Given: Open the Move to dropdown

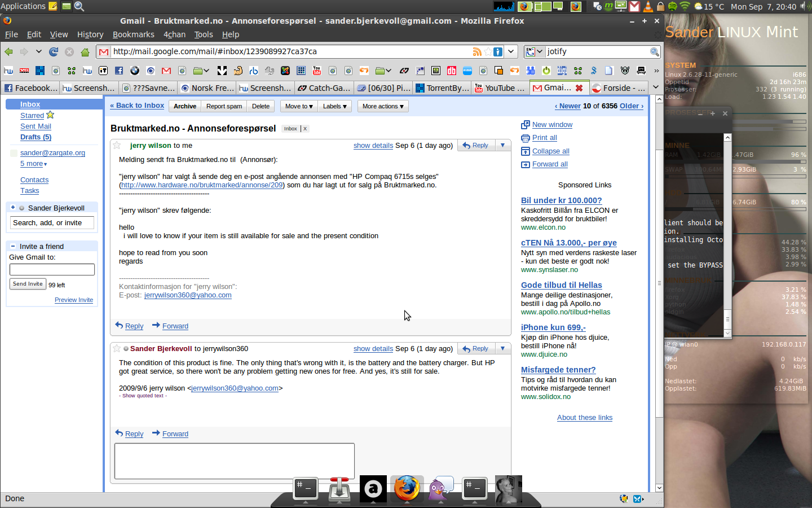Looking at the screenshot, I should click(299, 106).
